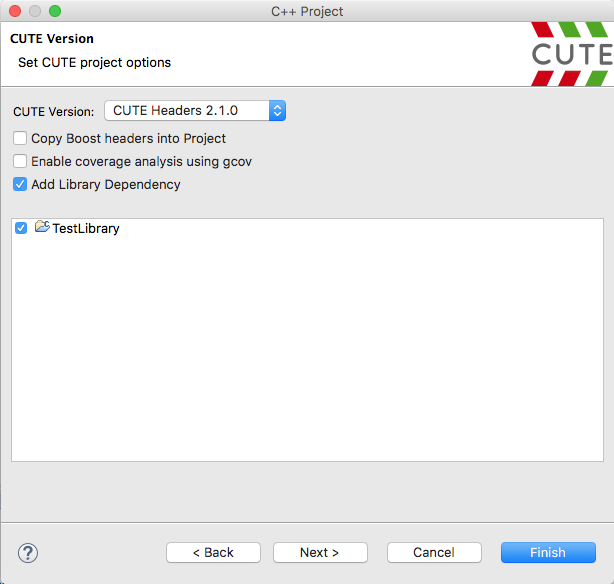Click the Next button
This screenshot has width=614, height=584.
click(x=320, y=552)
